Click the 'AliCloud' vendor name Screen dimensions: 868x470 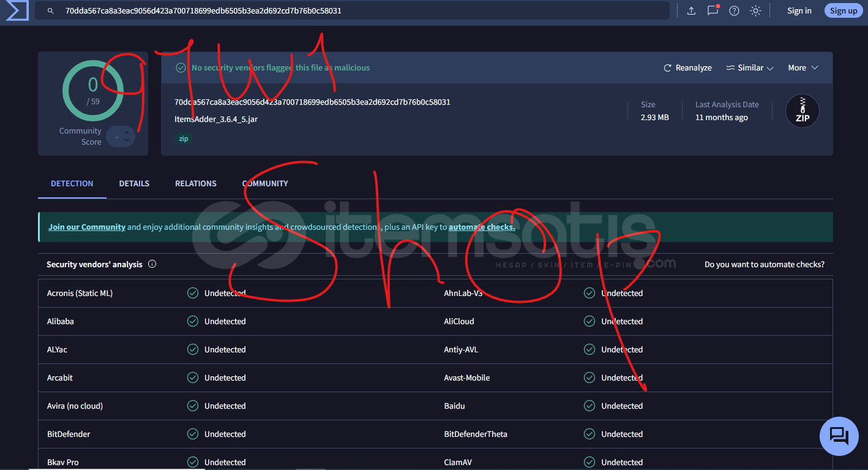tap(459, 321)
